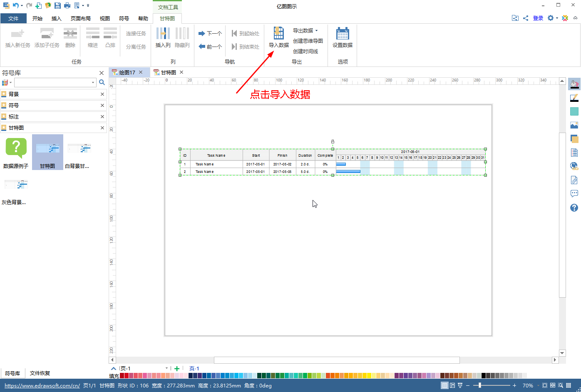Click the help question mark on right sidebar

click(574, 207)
